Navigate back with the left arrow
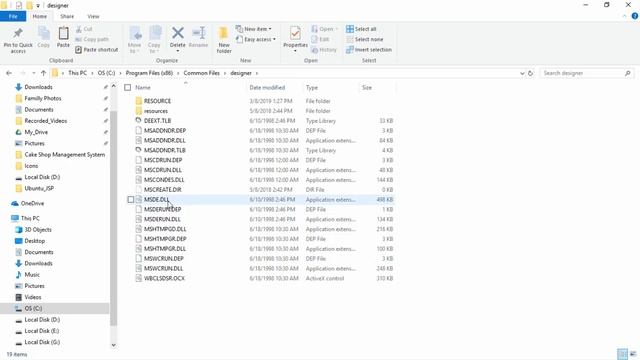The image size is (640, 360). point(9,73)
